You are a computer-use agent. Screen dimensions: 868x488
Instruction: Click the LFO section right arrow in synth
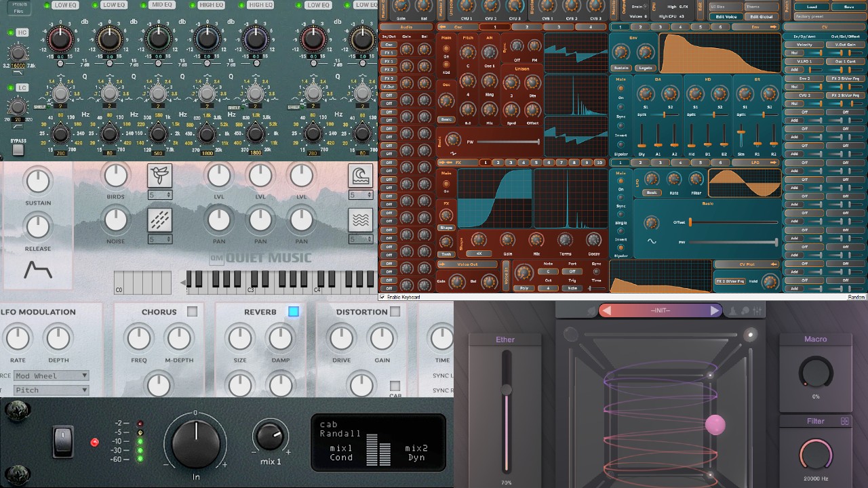(774, 163)
